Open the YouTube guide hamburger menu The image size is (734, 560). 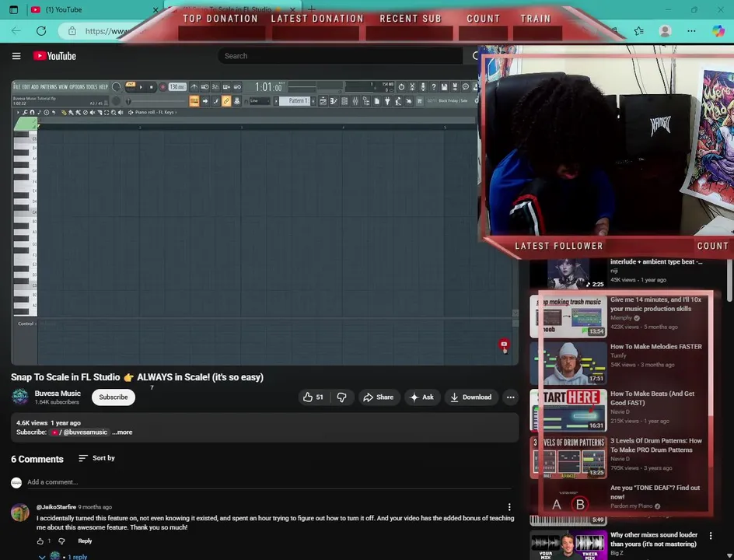click(16, 56)
